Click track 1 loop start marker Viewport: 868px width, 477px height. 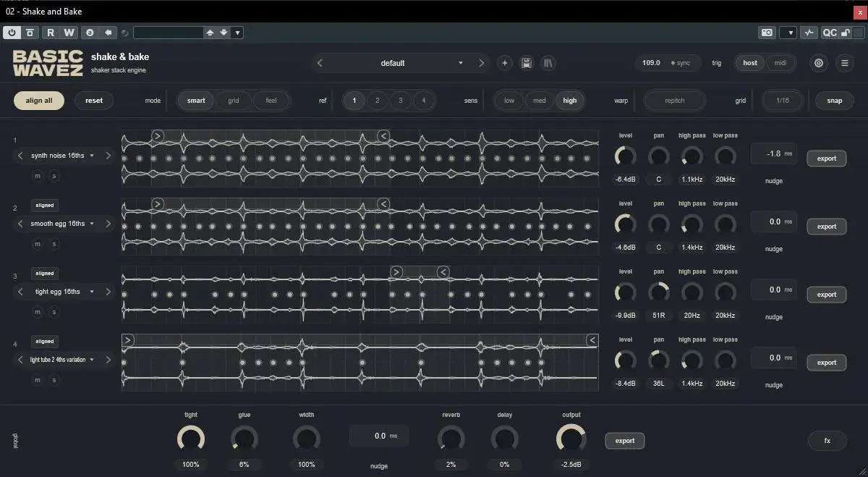(x=158, y=135)
